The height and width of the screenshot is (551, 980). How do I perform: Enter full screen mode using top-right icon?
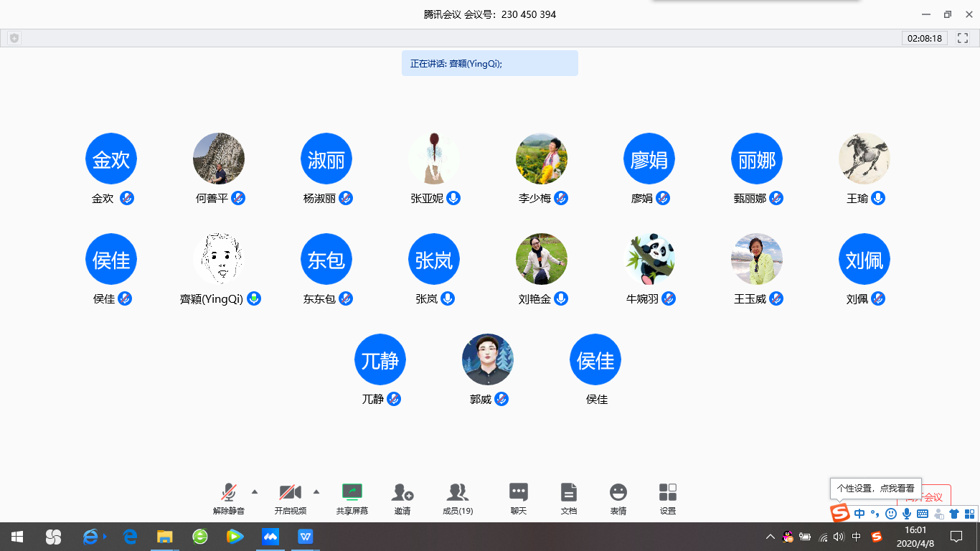(963, 38)
